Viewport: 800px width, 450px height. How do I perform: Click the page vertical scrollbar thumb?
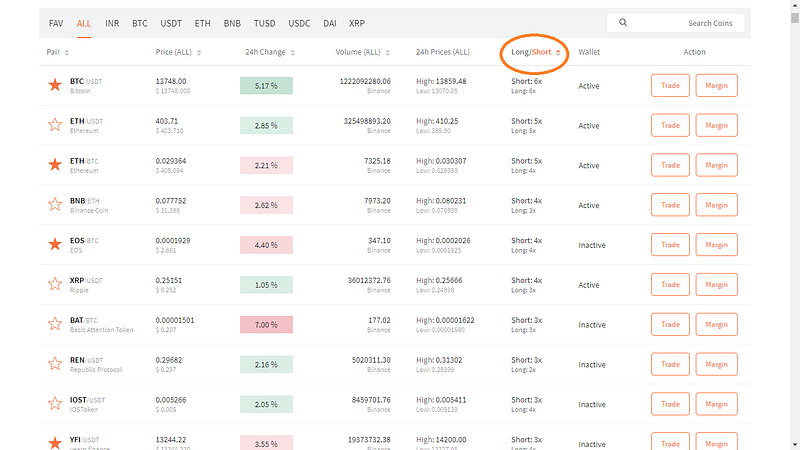coord(794,18)
